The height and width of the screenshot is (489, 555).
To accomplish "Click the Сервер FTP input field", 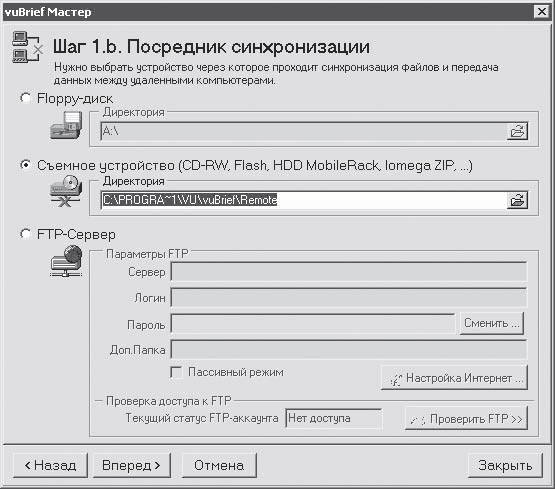I will [349, 271].
